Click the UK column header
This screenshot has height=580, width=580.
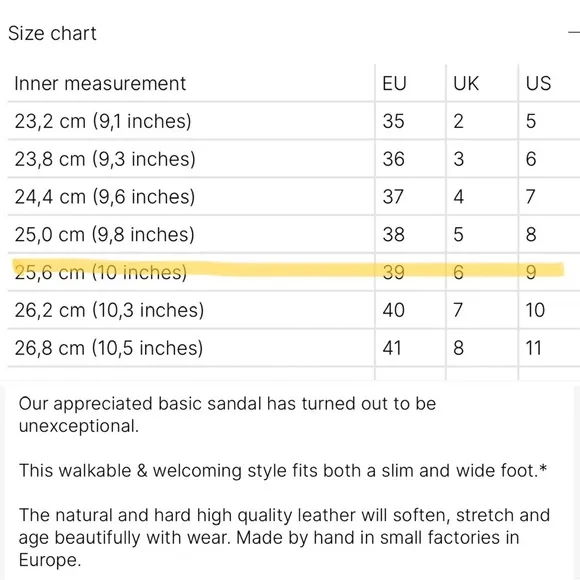(x=466, y=83)
